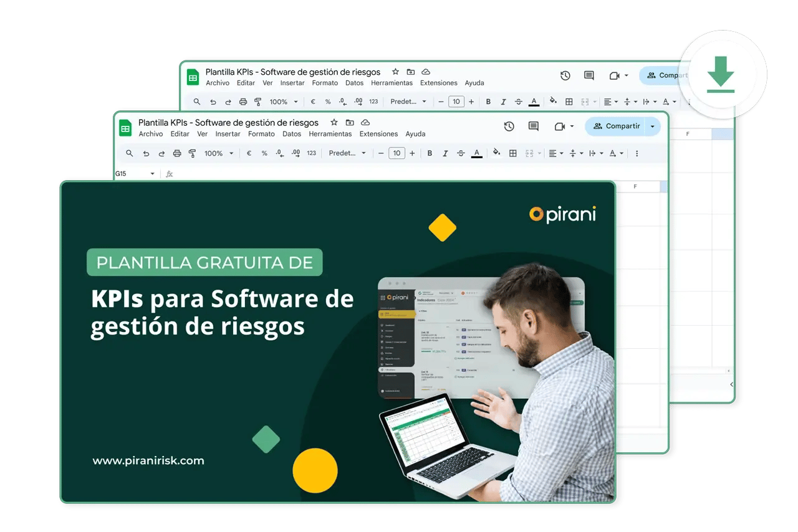Open zoom 100% dropdown in back window
Viewport: 798px width, 532px height.
pos(284,102)
